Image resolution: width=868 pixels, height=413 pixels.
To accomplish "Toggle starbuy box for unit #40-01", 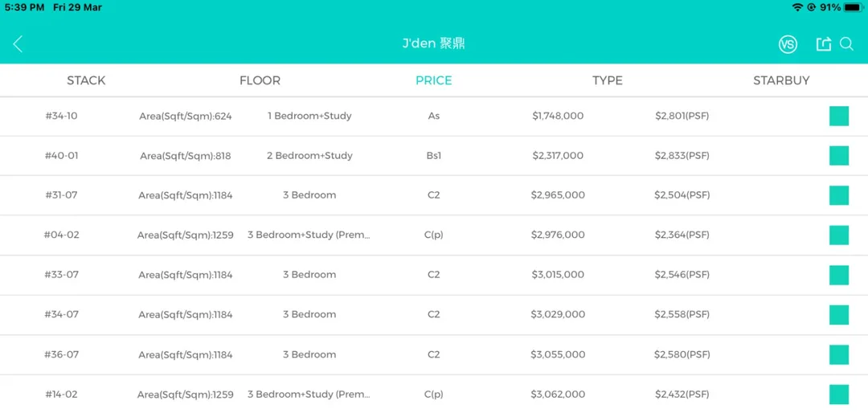I will [838, 156].
